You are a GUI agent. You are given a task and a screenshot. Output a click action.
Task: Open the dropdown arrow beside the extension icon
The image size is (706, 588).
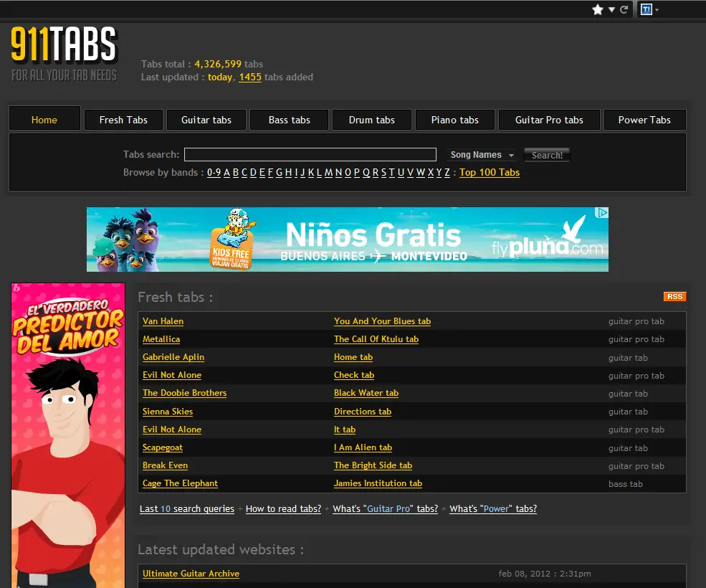(x=657, y=10)
